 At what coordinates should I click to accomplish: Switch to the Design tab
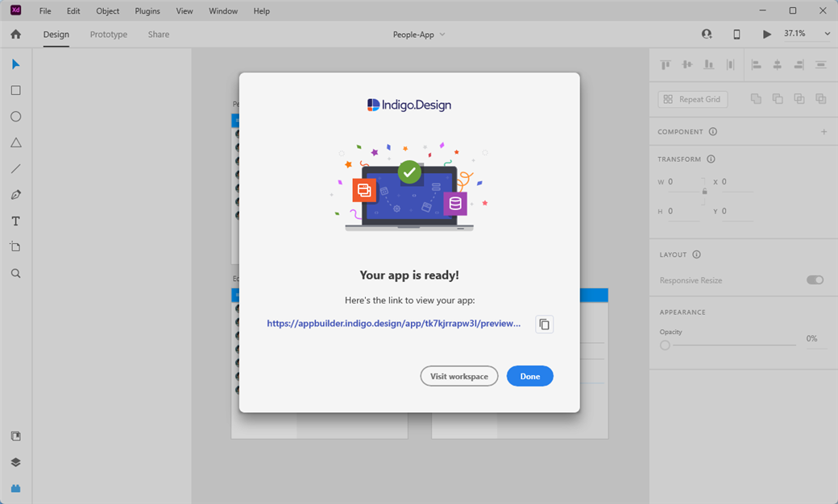click(x=56, y=34)
